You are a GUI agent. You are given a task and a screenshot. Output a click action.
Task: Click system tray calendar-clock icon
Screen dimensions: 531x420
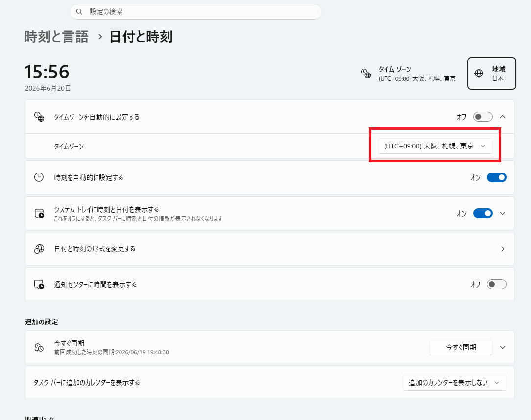click(x=39, y=213)
